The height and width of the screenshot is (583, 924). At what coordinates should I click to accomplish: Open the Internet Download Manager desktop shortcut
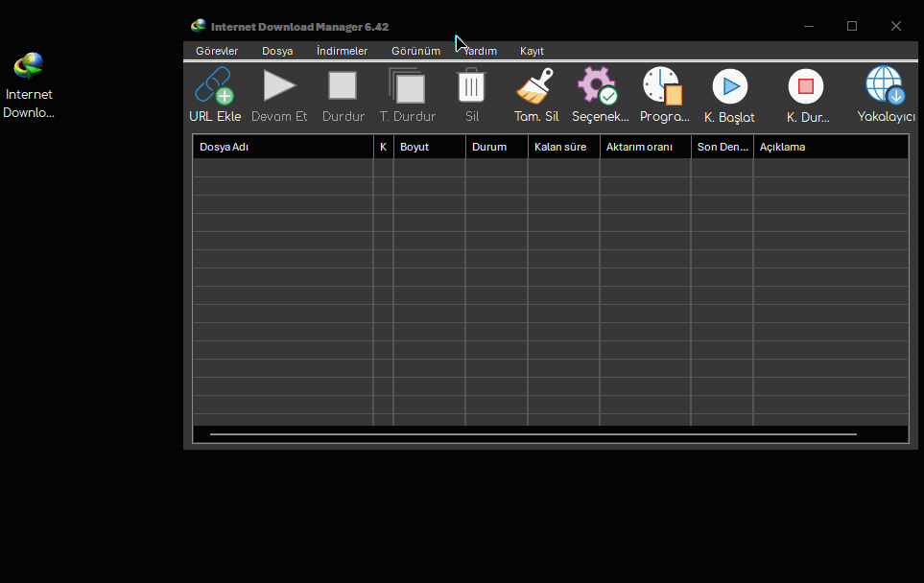point(28,84)
